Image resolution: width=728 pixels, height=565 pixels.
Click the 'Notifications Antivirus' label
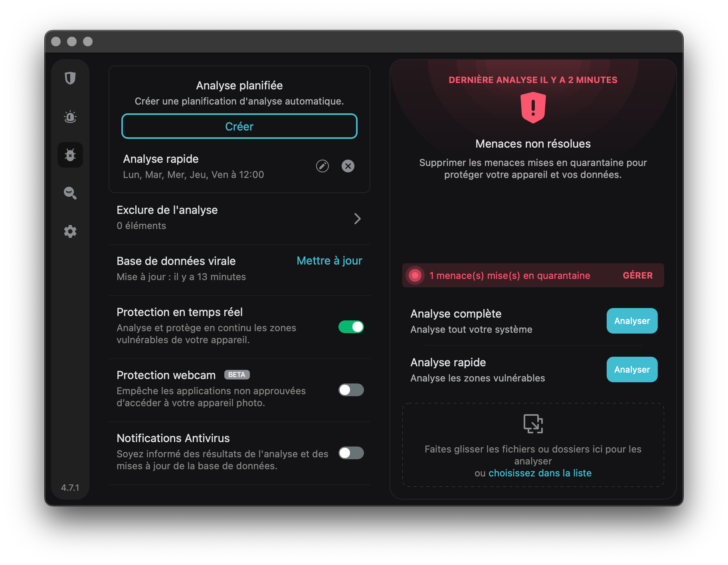tap(173, 438)
